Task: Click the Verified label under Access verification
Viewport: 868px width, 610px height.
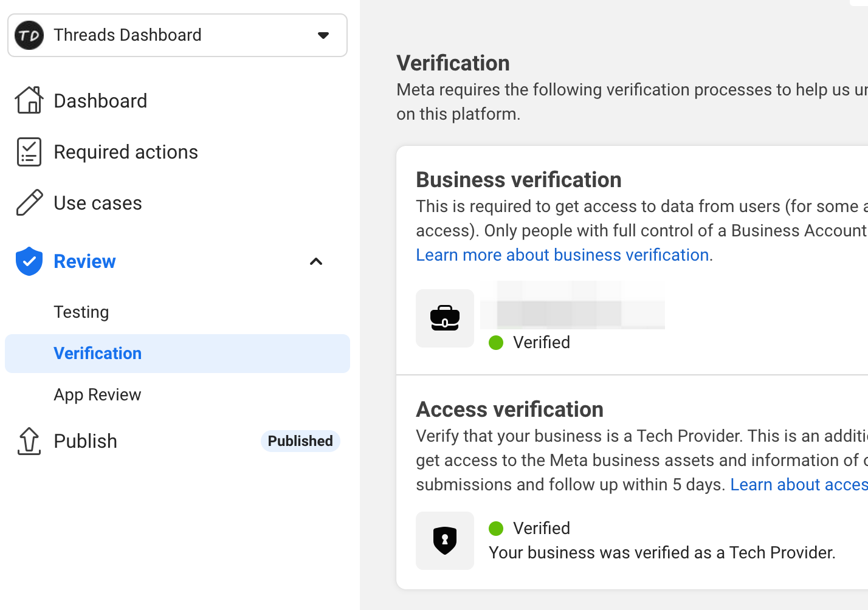Action: (x=542, y=529)
